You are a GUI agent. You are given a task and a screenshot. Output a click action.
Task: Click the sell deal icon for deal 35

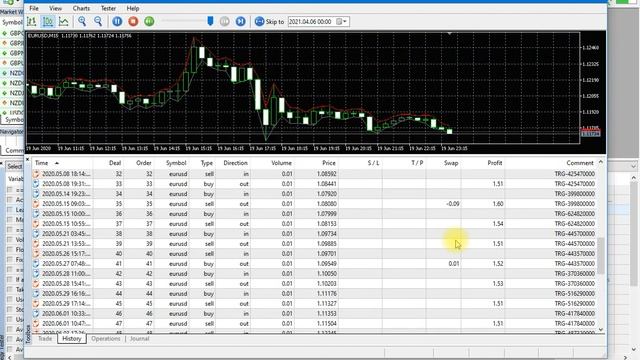(36, 204)
